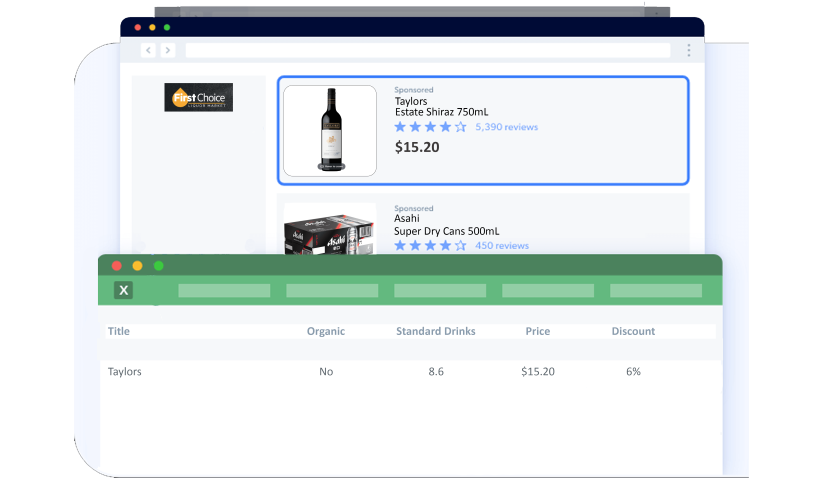Screen dimensions: 823x480
Task: Close the spreadsheet window with red button
Action: tap(117, 266)
